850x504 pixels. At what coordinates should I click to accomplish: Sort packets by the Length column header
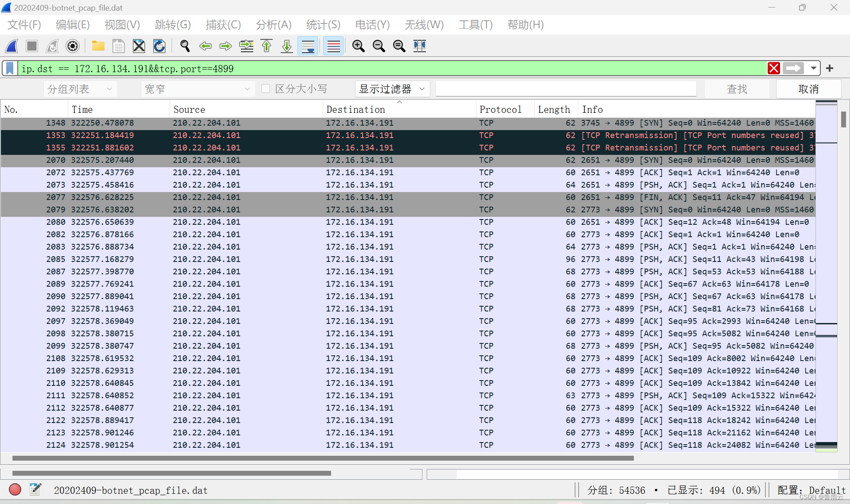tap(556, 109)
